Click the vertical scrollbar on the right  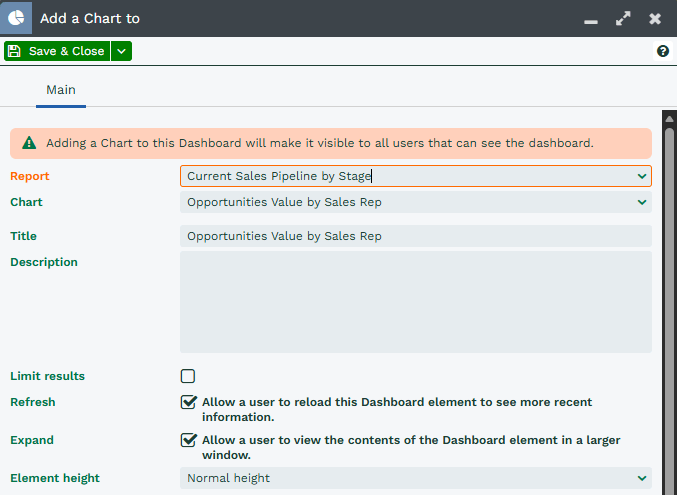pos(669,300)
